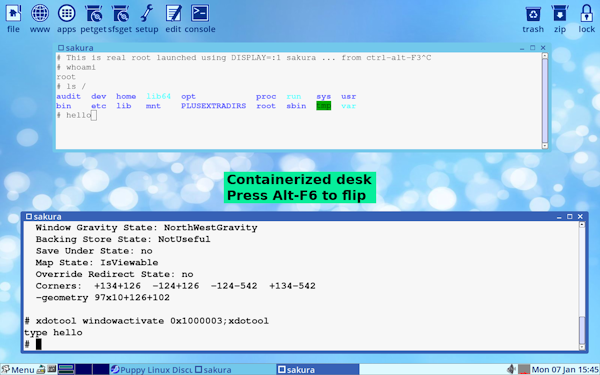The height and width of the screenshot is (375, 600).
Task: Switch to the second virtual desktop in pager
Action: tap(83, 369)
